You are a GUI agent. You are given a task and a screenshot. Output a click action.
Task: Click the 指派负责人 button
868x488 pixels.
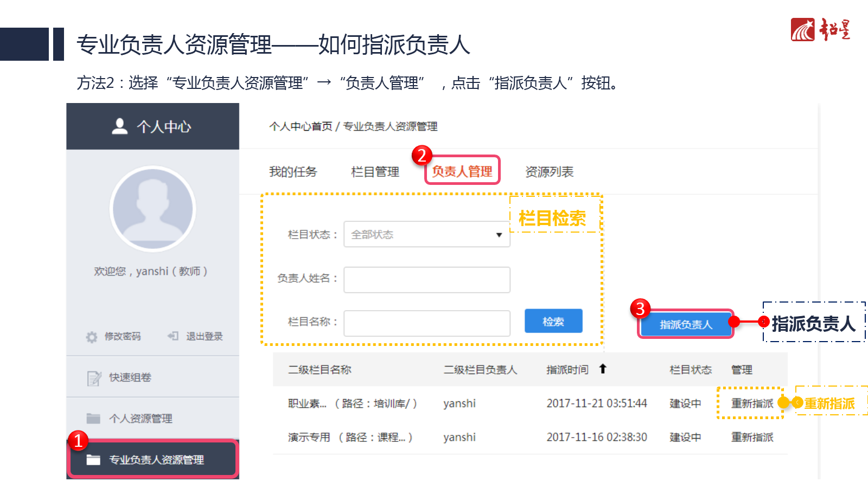[686, 324]
